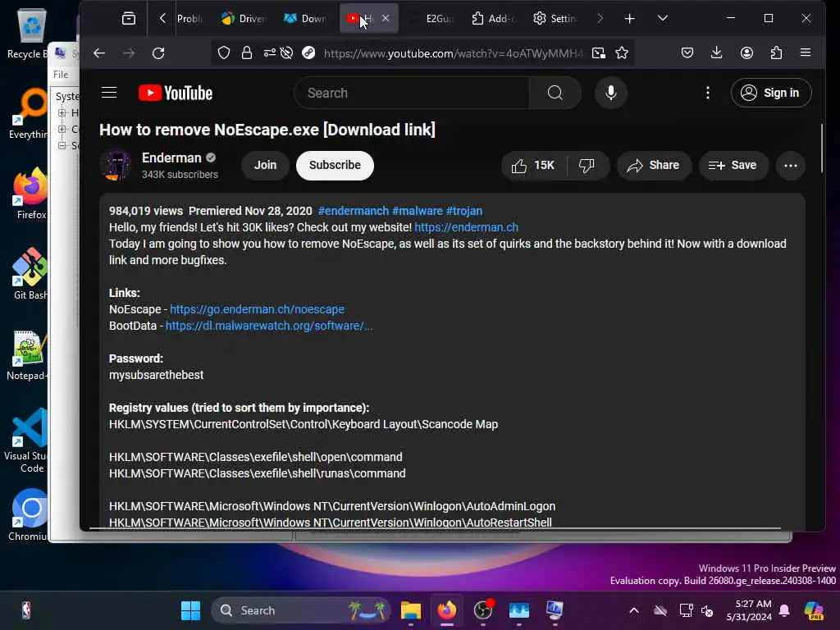Show hidden system tray icons chevron
Image resolution: width=840 pixels, height=630 pixels.
pyautogui.click(x=634, y=610)
